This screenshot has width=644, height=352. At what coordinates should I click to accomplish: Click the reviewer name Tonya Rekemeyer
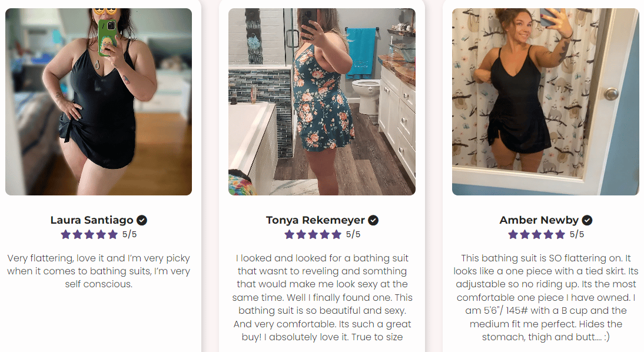[316, 220]
